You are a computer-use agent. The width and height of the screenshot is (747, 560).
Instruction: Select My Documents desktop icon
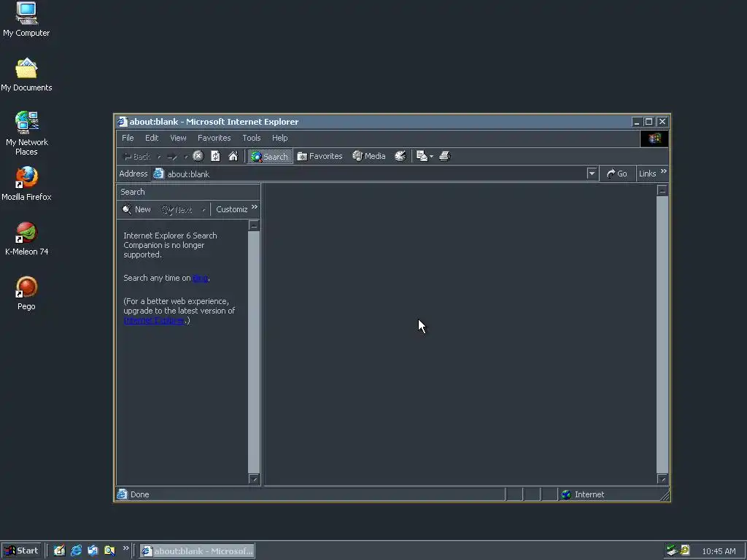click(x=26, y=75)
